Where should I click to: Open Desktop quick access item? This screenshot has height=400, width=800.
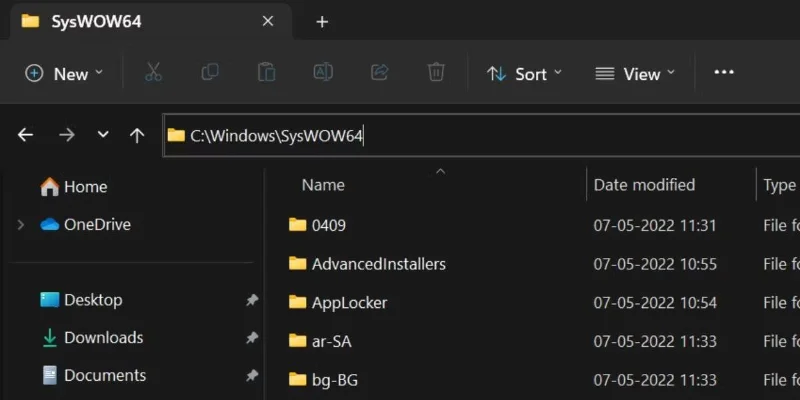[81, 300]
